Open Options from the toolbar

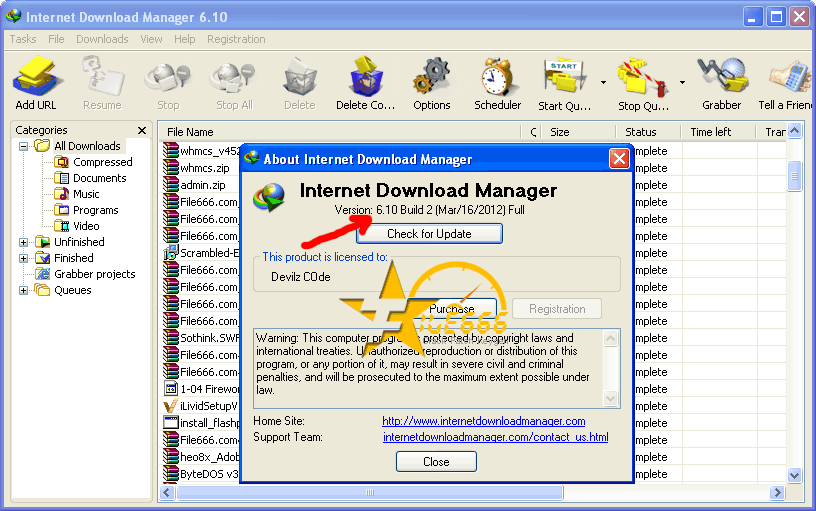[431, 83]
